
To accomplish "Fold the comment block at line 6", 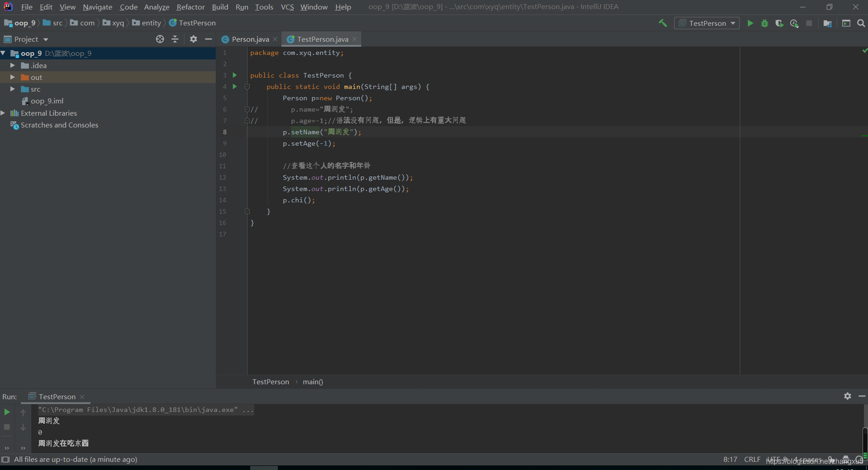I will coord(247,109).
